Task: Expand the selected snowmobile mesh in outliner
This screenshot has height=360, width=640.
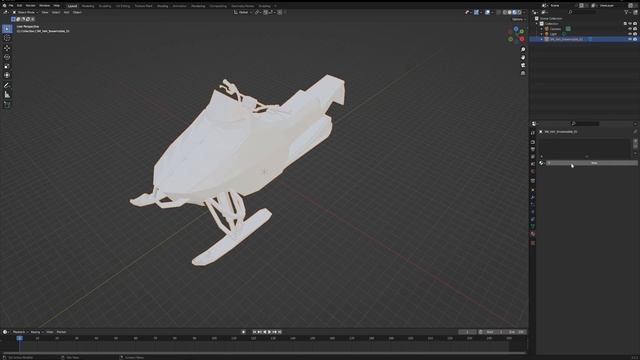Action: (542, 39)
